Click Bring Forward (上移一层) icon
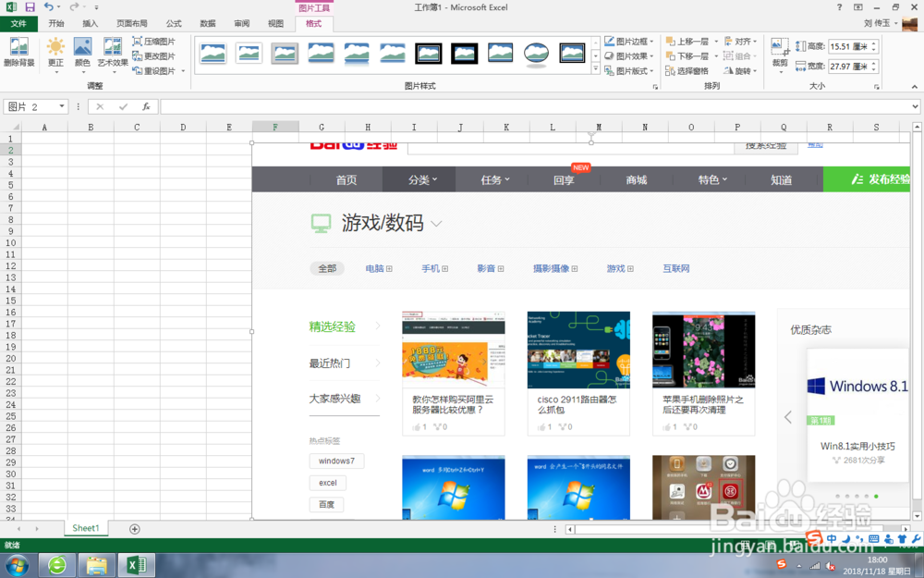 click(670, 42)
